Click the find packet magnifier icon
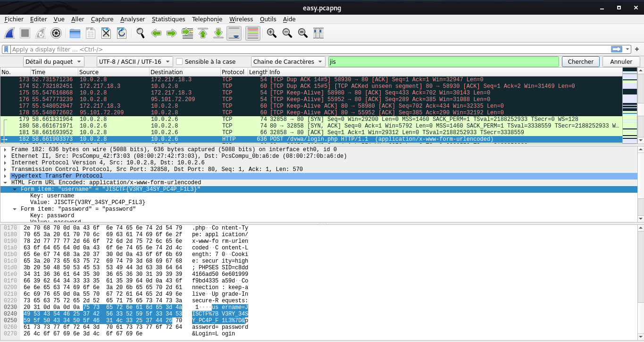Viewport: 644px width, 342px height. tap(140, 33)
